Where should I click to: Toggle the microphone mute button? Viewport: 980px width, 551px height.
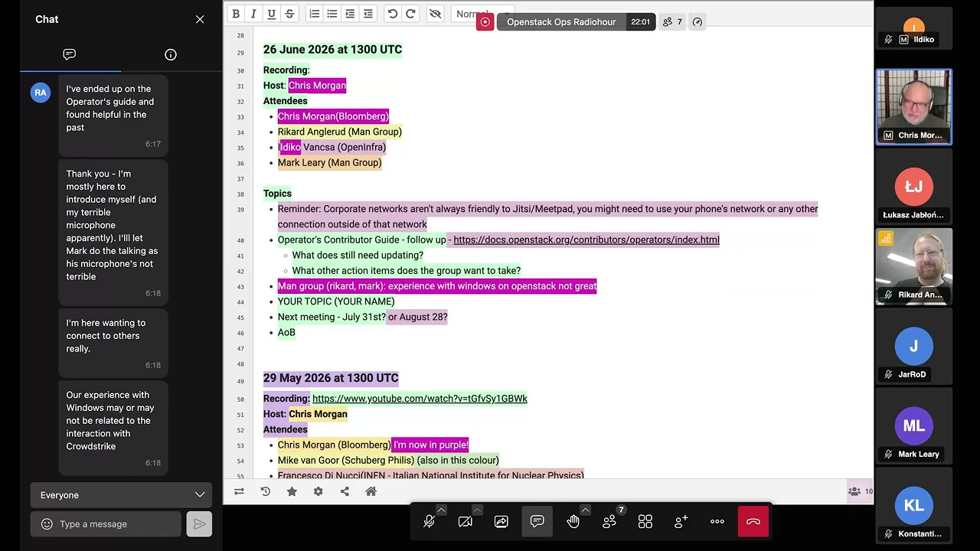(x=430, y=522)
